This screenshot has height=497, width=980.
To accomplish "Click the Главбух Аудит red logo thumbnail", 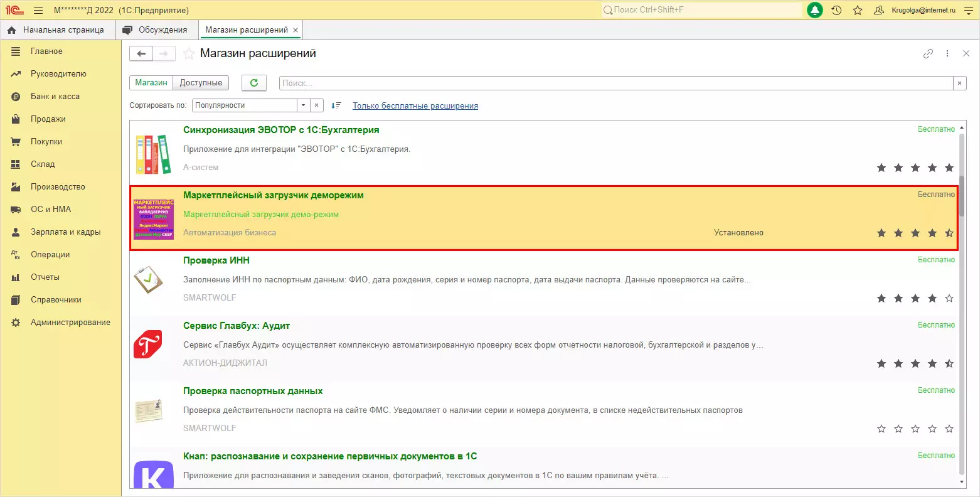I will point(148,345).
